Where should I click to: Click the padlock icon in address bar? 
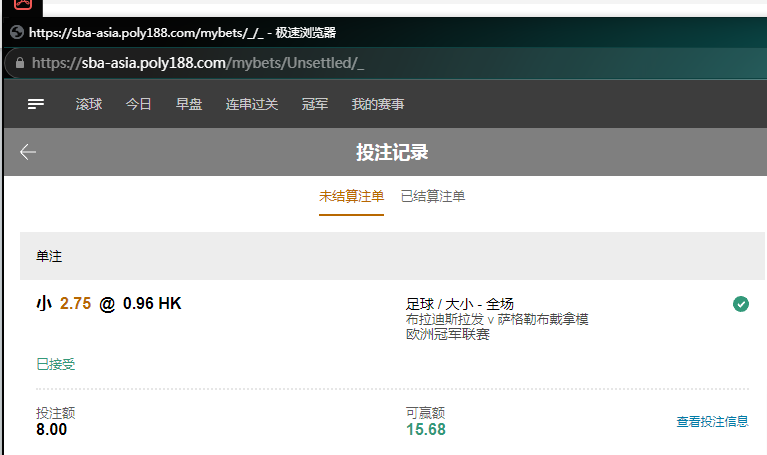[18, 63]
